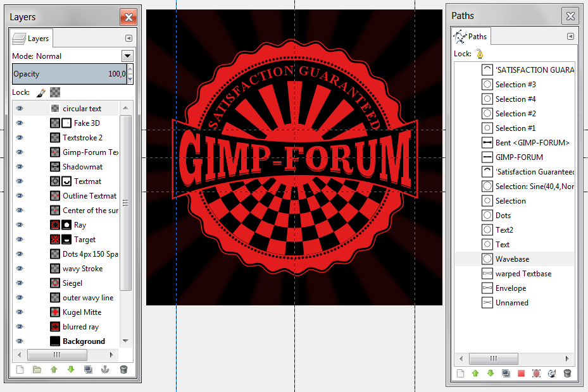The width and height of the screenshot is (588, 392).
Task: Anchor the floating layer
Action: pos(105,370)
